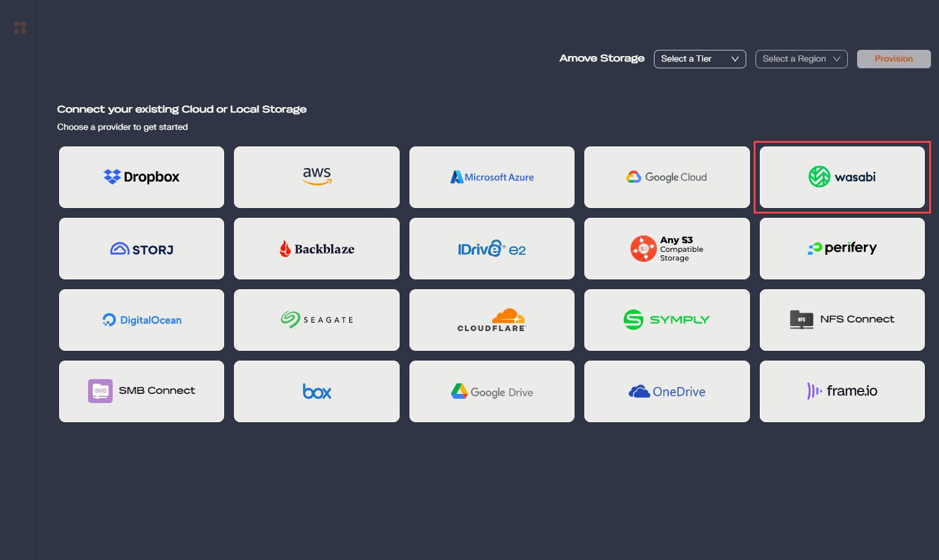Select the AWS storage provider
This screenshot has height=560, width=939.
click(x=316, y=177)
